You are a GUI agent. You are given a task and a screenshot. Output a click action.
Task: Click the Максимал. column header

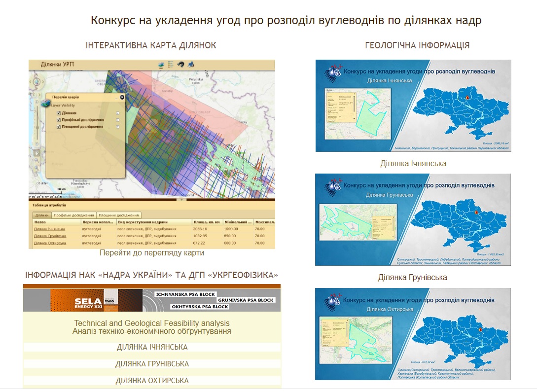(x=265, y=222)
